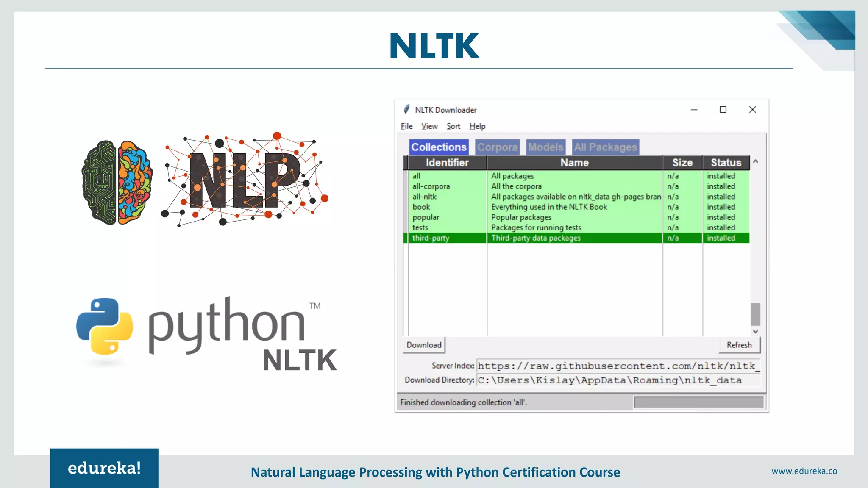Click the Download Directory input field

(x=618, y=380)
